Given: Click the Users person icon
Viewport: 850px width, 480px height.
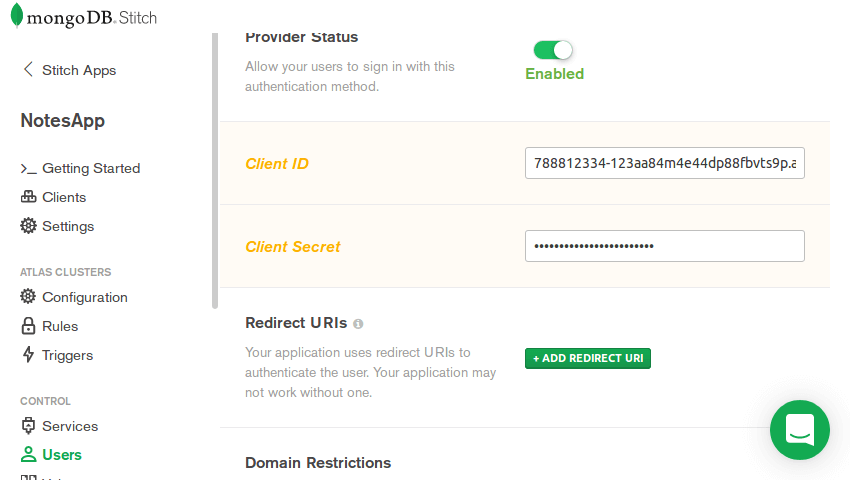Looking at the screenshot, I should coord(28,455).
